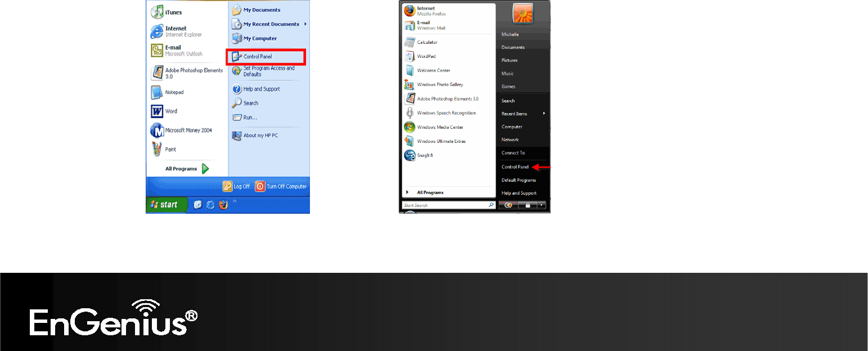Open About my HP PC
The image size is (868, 351).
(255, 136)
